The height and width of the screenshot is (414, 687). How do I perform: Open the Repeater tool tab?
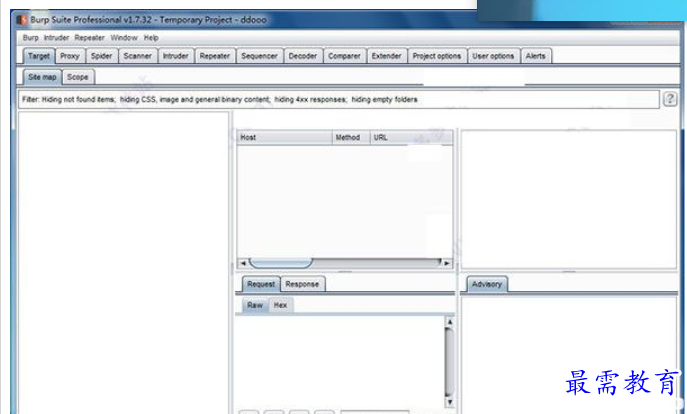(x=215, y=56)
